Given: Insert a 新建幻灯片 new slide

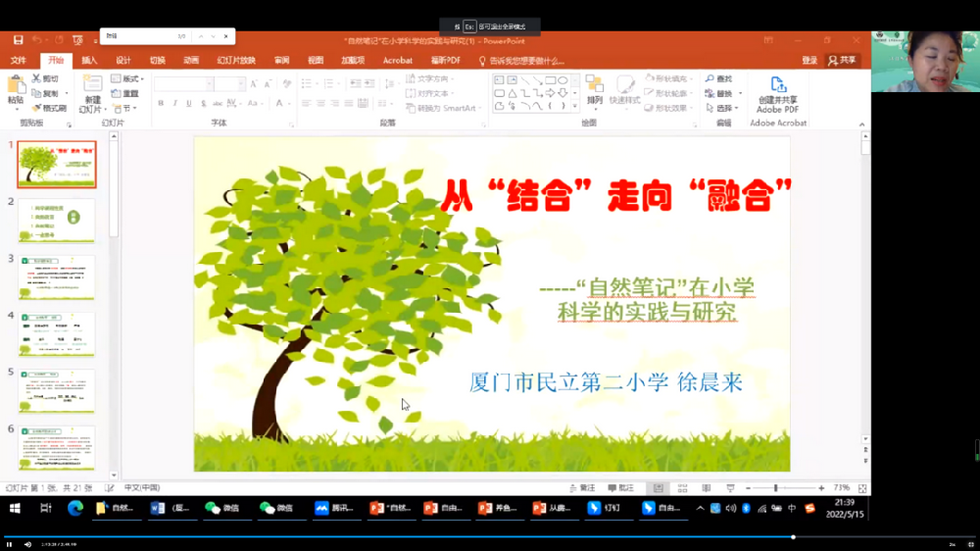Looking at the screenshot, I should [92, 94].
